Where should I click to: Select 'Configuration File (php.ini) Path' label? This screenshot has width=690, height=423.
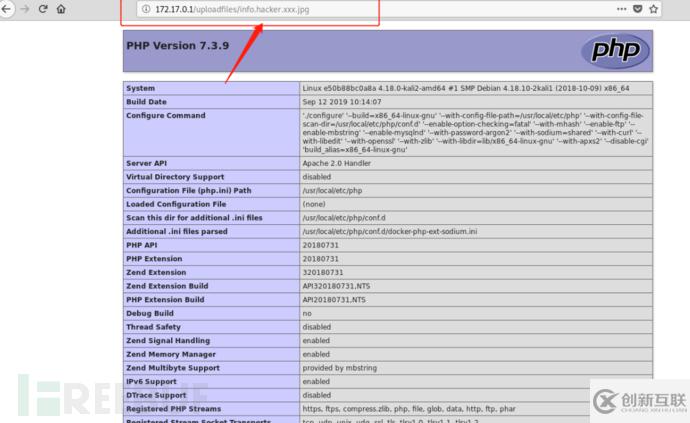tap(189, 191)
